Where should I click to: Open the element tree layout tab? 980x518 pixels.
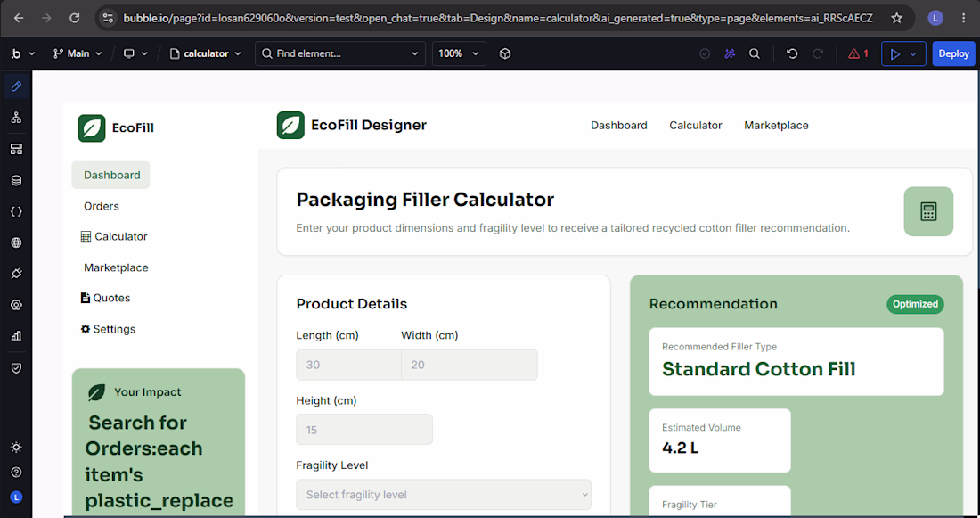(x=16, y=149)
